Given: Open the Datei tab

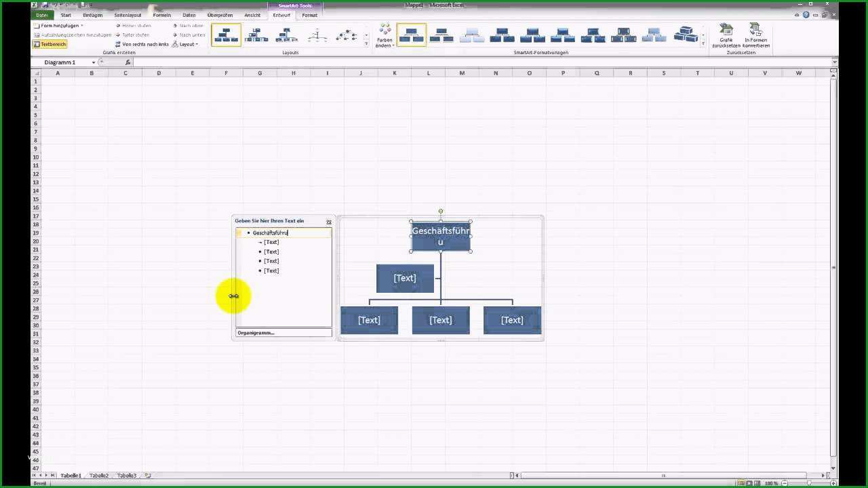Looking at the screenshot, I should click(x=42, y=15).
